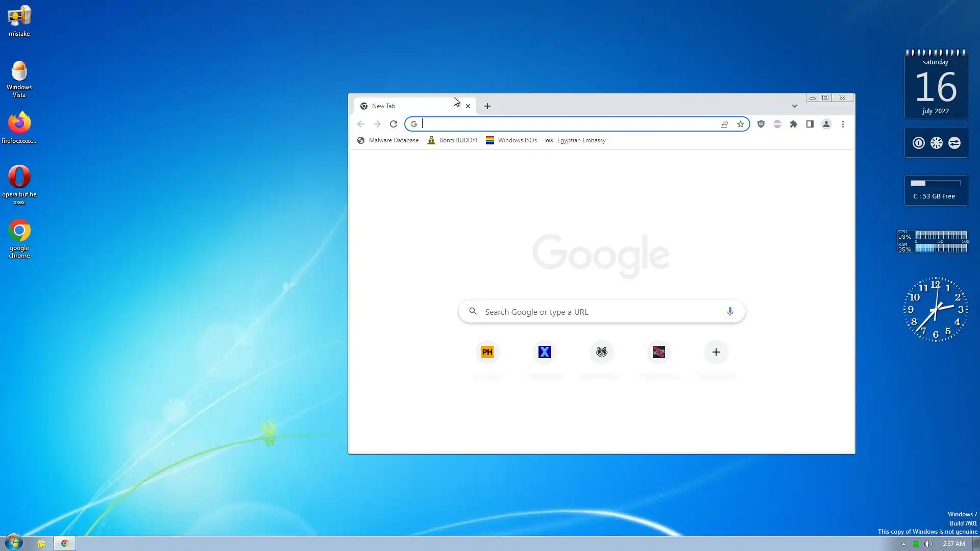980x551 pixels.
Task: Open the Extensions puzzle icon
Action: (x=793, y=124)
